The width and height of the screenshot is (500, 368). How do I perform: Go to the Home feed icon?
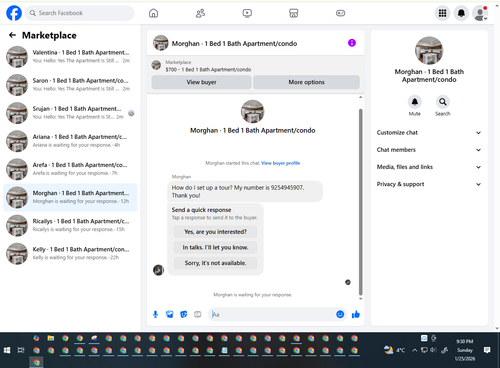point(153,13)
